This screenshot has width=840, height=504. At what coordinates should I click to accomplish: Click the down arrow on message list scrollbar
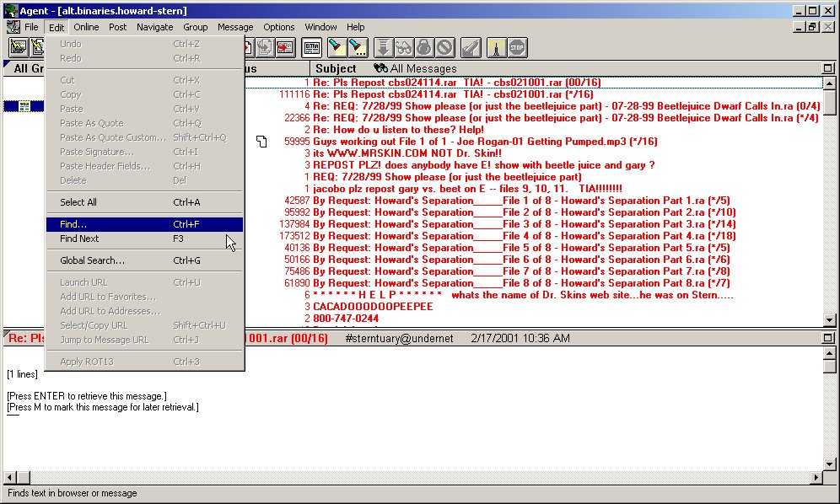829,320
